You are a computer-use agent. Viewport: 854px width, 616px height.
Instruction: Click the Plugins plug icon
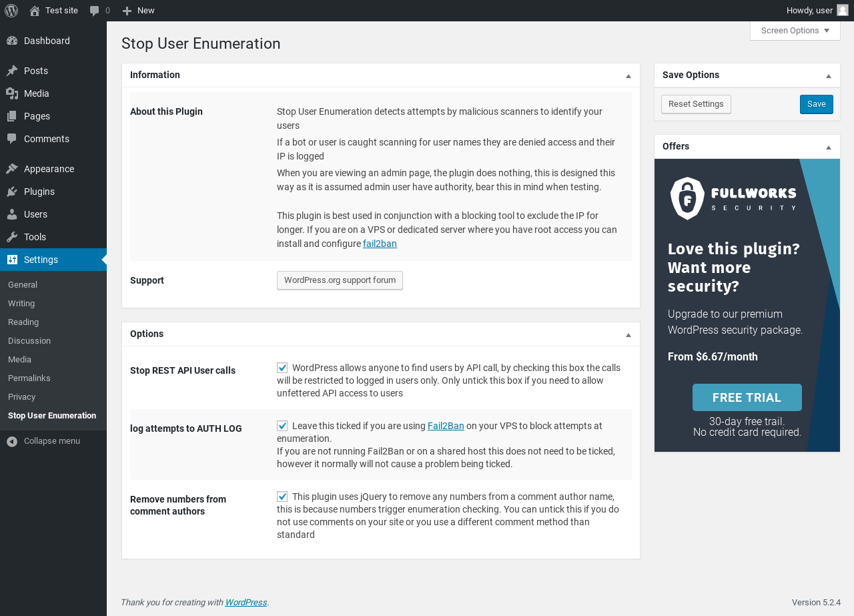(x=12, y=192)
